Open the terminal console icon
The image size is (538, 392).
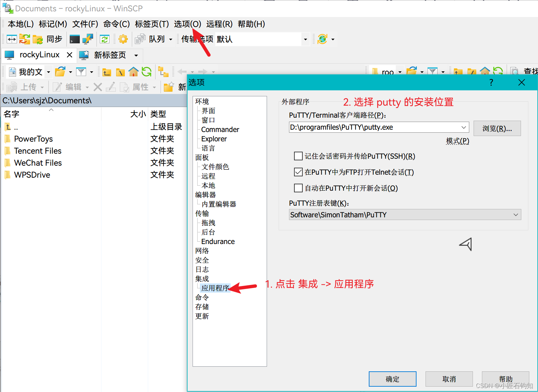pyautogui.click(x=75, y=39)
